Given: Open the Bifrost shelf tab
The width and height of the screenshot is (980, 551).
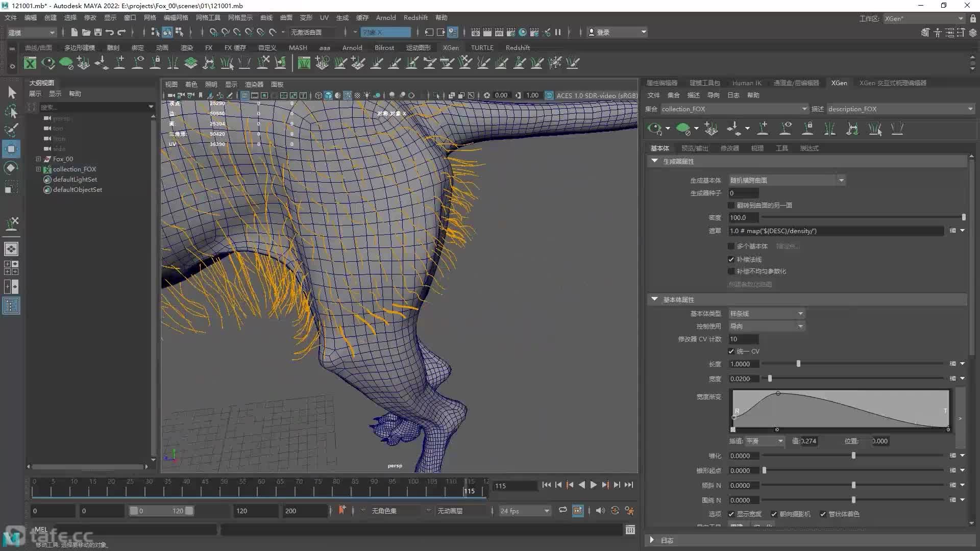Looking at the screenshot, I should point(384,47).
